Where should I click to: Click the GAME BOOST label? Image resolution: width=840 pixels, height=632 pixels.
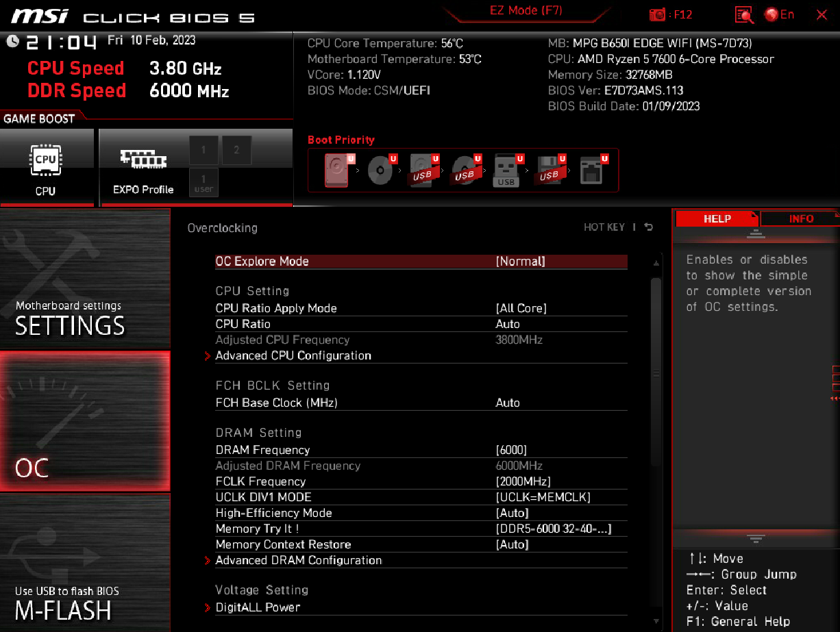(39, 119)
